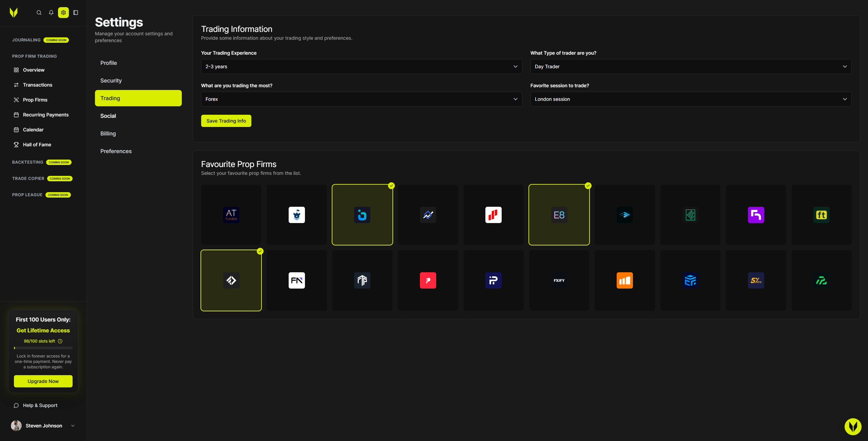Viewport: 868px width, 441px height.
Task: Click the teal layered-arrow firm icon
Action: pyautogui.click(x=625, y=215)
